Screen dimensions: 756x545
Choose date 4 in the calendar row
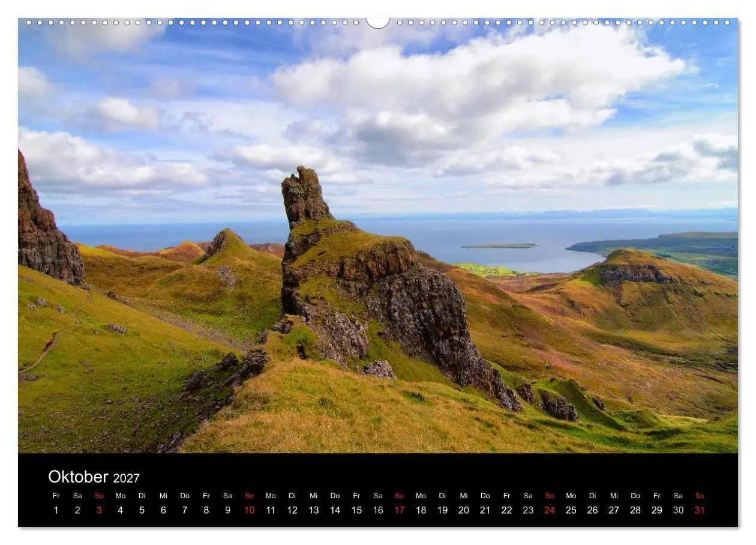(x=120, y=510)
